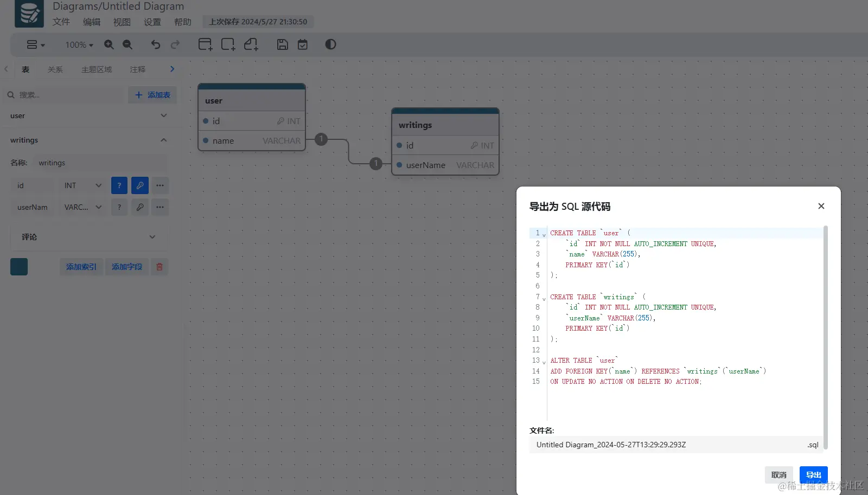This screenshot has height=495, width=868.
Task: Select the writings table header on canvas
Action: point(445,125)
